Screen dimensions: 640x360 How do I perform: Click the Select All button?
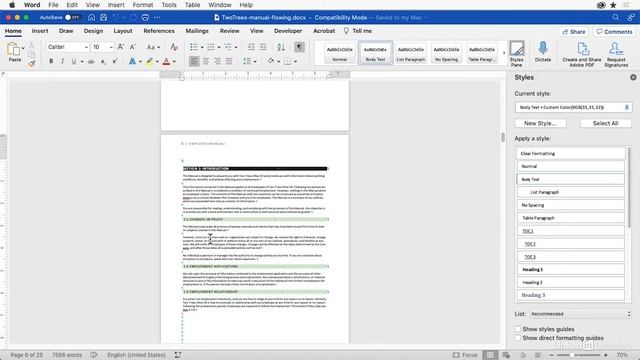[x=605, y=123]
